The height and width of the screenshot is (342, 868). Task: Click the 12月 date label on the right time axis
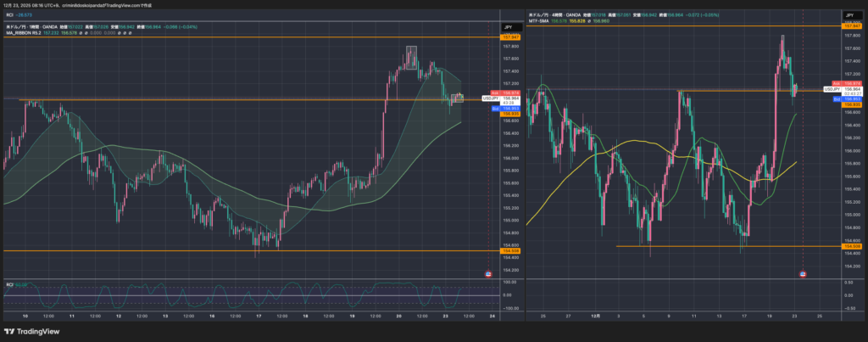[597, 315]
